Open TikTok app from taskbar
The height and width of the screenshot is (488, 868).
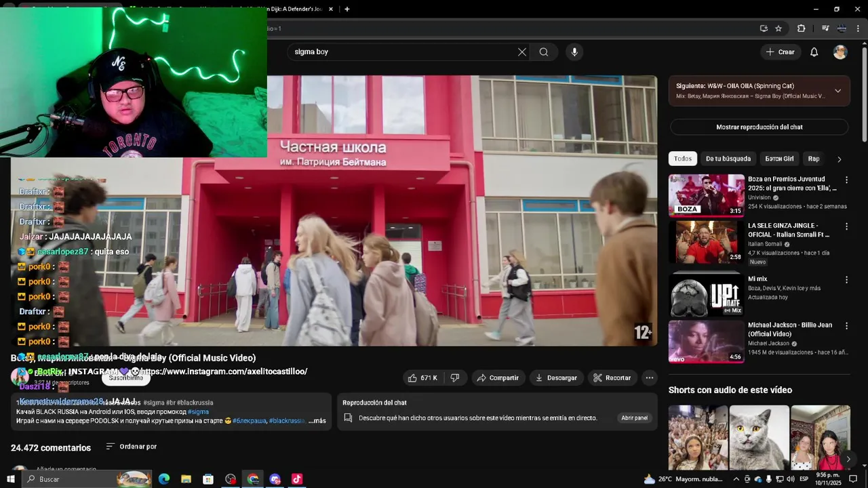point(296,479)
